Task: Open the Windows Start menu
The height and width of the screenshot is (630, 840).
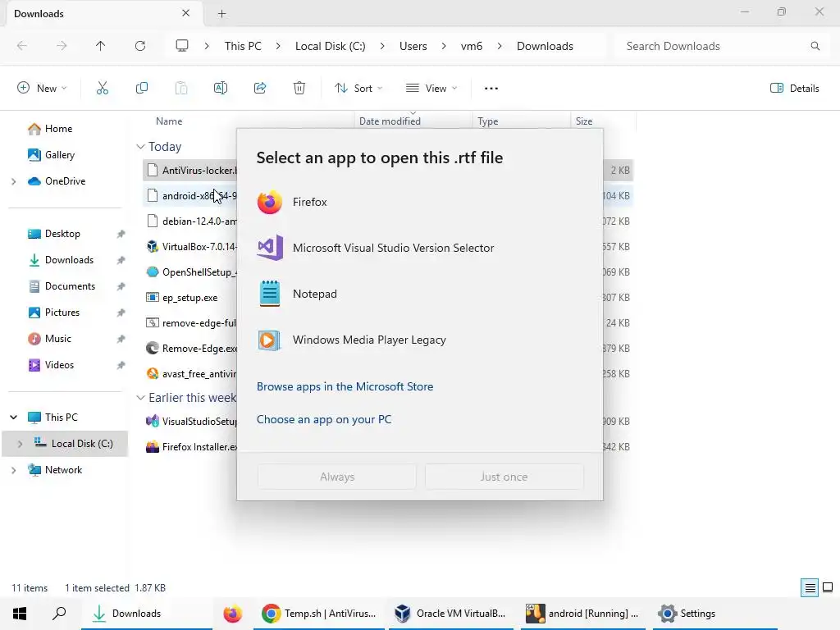Action: 20,614
